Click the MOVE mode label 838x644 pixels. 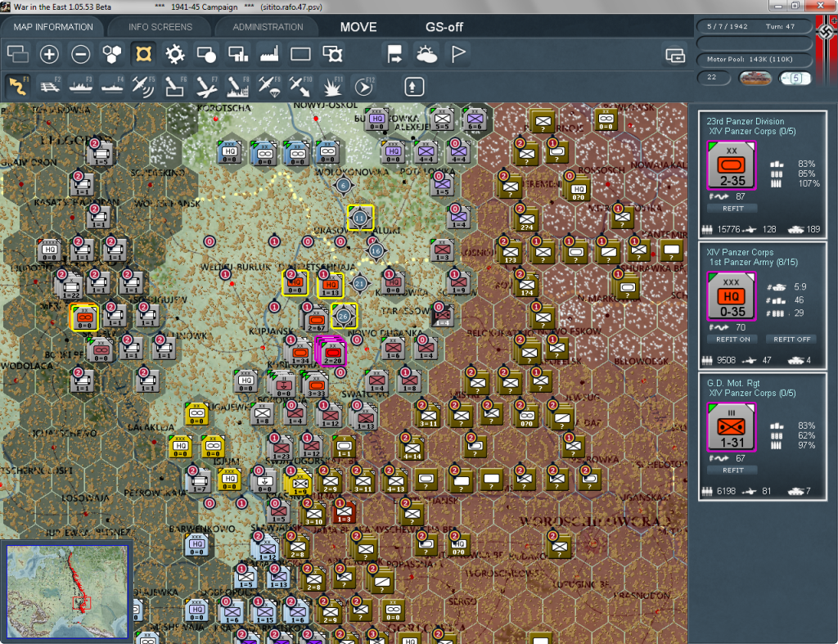click(x=358, y=27)
